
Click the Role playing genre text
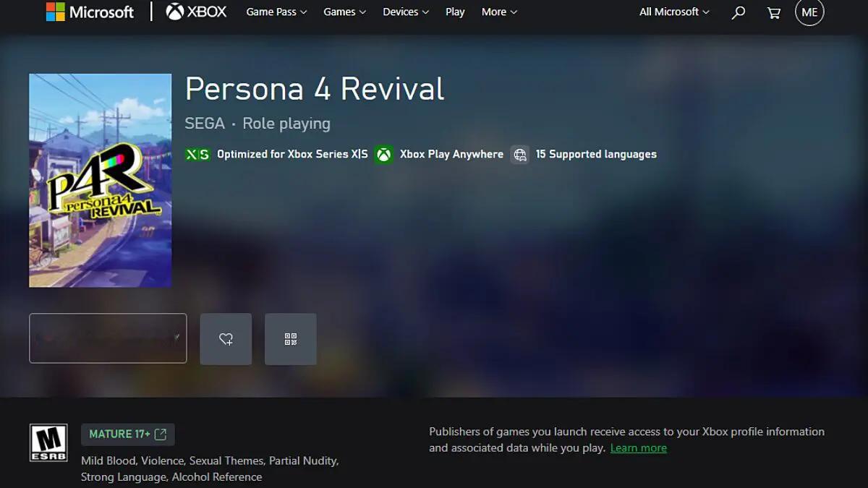click(286, 124)
